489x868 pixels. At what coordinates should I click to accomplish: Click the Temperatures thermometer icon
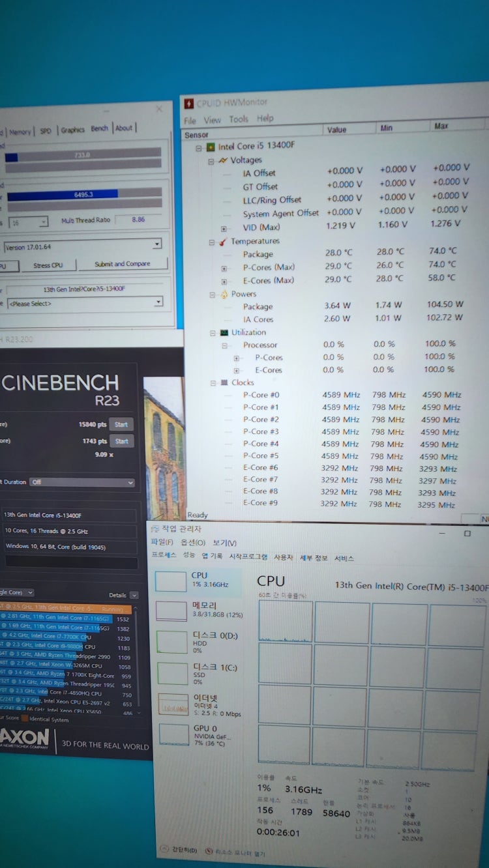click(x=223, y=242)
